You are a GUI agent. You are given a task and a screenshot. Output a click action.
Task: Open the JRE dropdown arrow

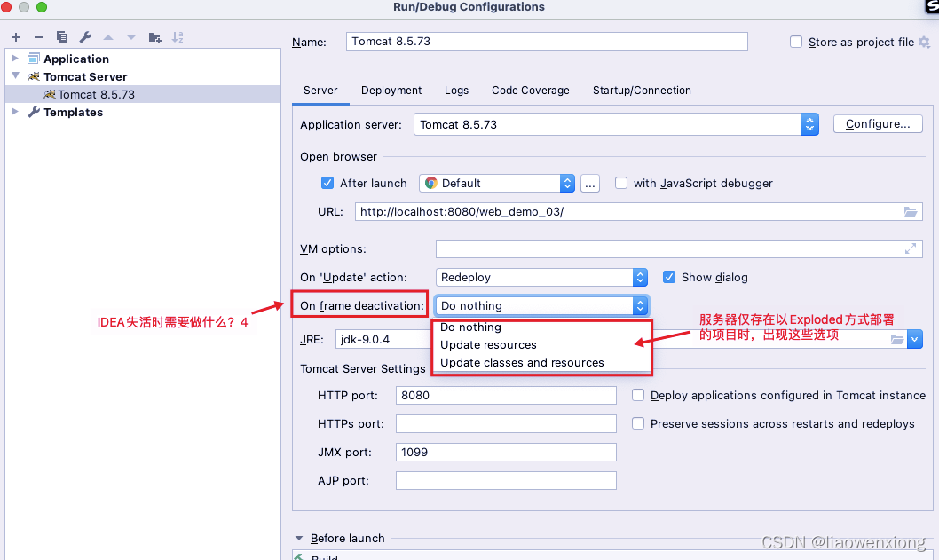pyautogui.click(x=914, y=340)
